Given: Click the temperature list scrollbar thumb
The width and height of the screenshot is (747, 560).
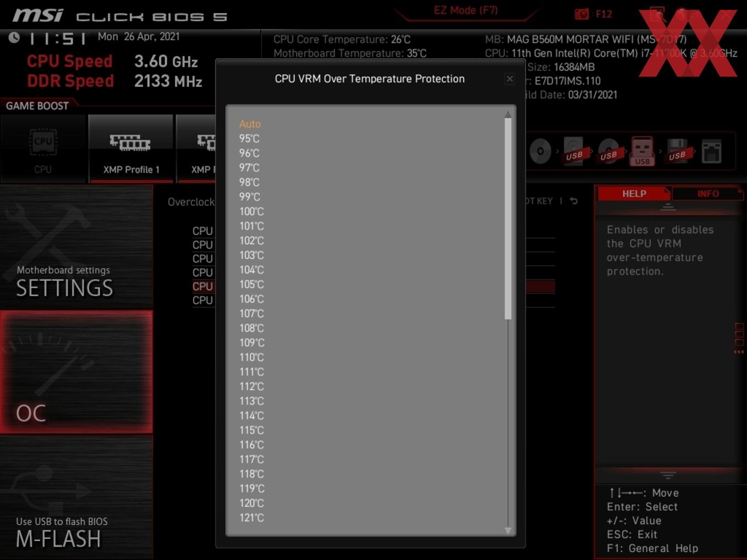Looking at the screenshot, I should coord(508,219).
